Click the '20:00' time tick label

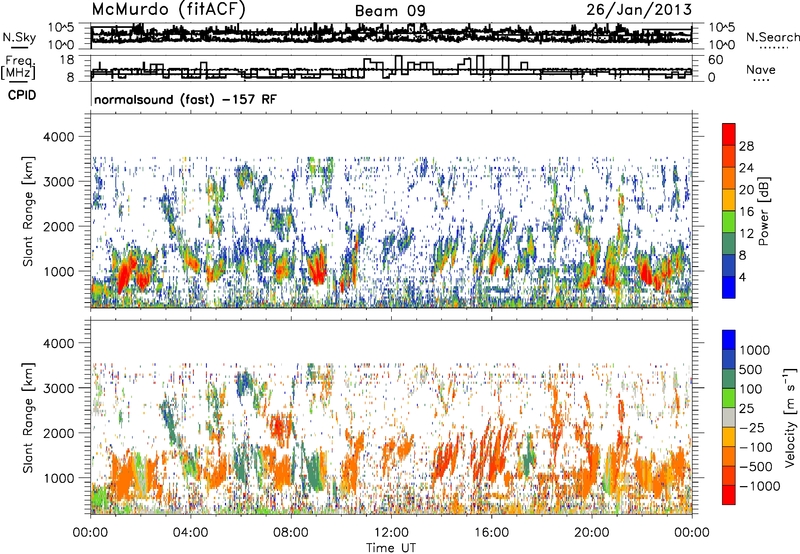[x=591, y=533]
